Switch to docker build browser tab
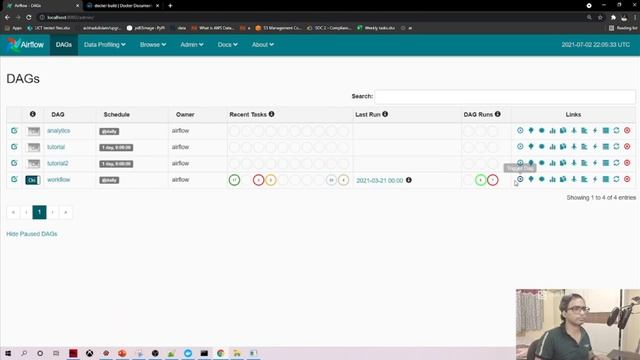The width and height of the screenshot is (640, 360). 122,6
